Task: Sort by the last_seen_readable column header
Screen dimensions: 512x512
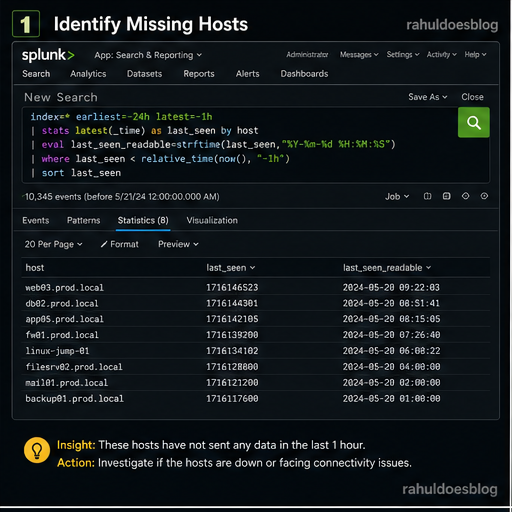Action: (387, 268)
